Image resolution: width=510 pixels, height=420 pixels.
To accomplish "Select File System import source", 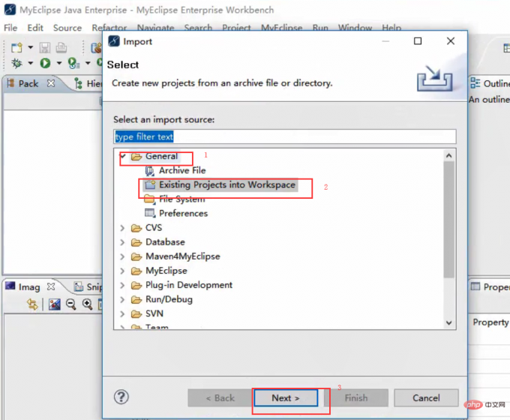I will 182,199.
